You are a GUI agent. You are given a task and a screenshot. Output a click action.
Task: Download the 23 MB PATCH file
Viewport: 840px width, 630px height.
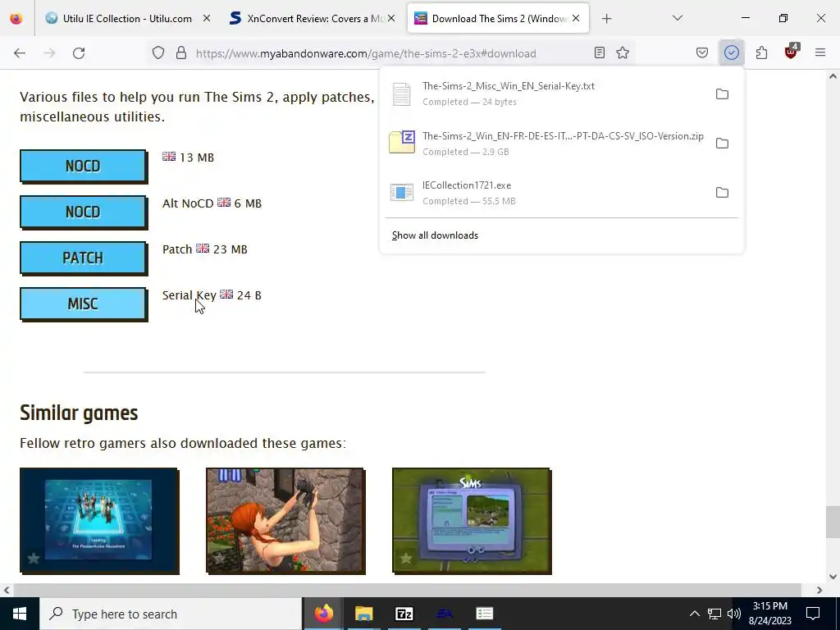tap(83, 258)
